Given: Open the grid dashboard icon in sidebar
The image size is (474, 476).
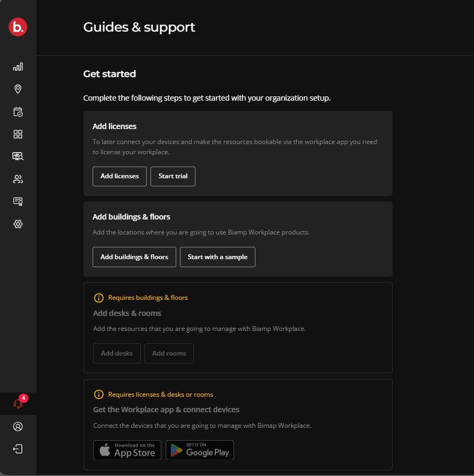Looking at the screenshot, I should point(18,134).
